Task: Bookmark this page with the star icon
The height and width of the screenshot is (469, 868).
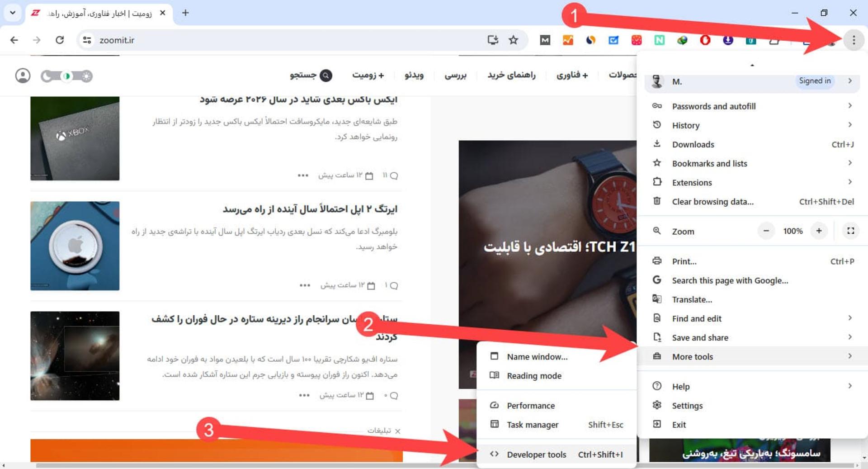Action: click(x=513, y=40)
